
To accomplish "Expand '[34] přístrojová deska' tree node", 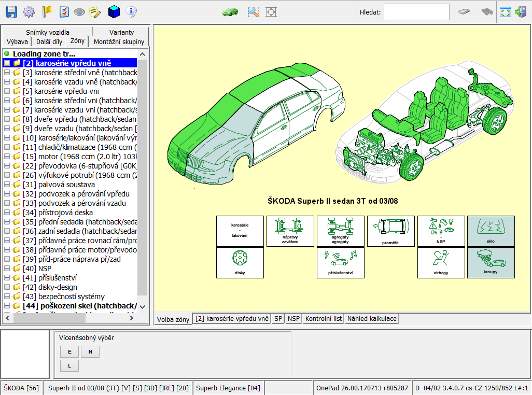I will [7, 213].
